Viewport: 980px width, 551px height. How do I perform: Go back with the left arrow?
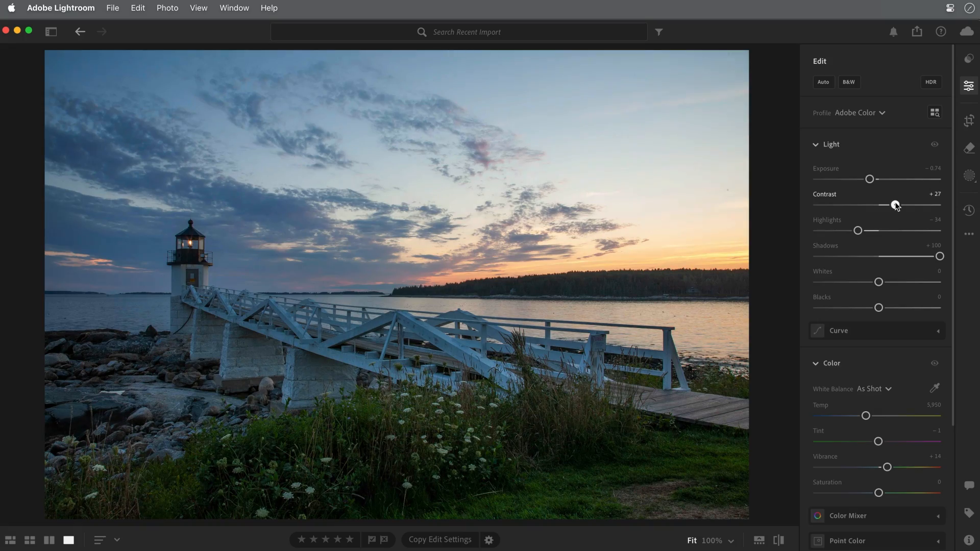coord(80,32)
